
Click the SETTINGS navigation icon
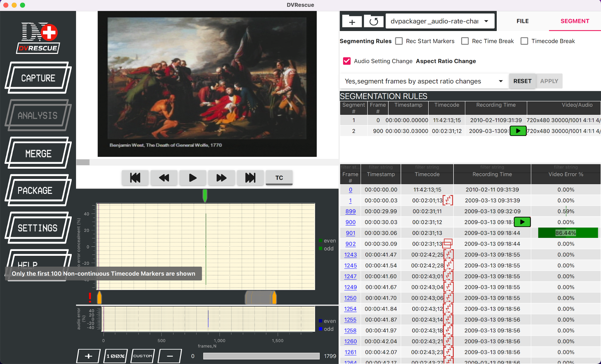(x=38, y=228)
